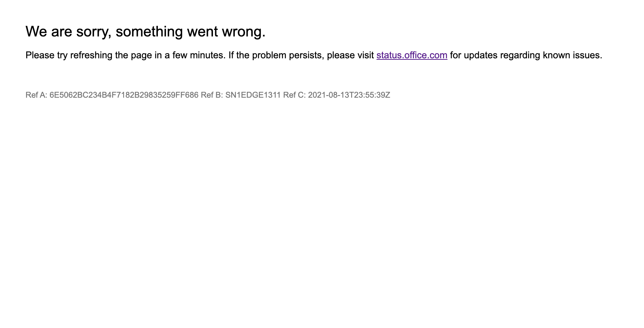Open the status.office.com link
Viewport: 644px width, 328px height.
(x=412, y=55)
